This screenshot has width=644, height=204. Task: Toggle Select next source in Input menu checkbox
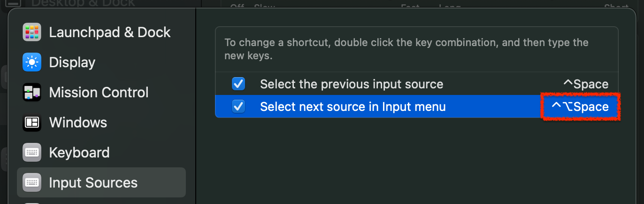238,107
